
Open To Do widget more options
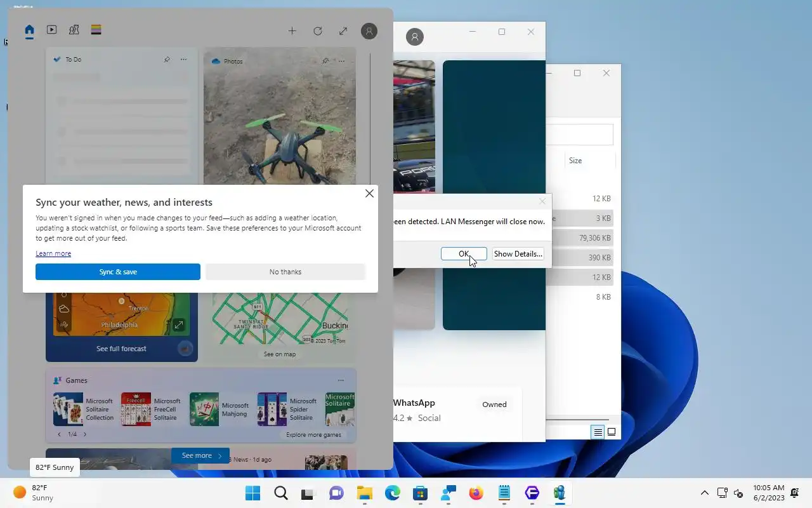[184, 59]
